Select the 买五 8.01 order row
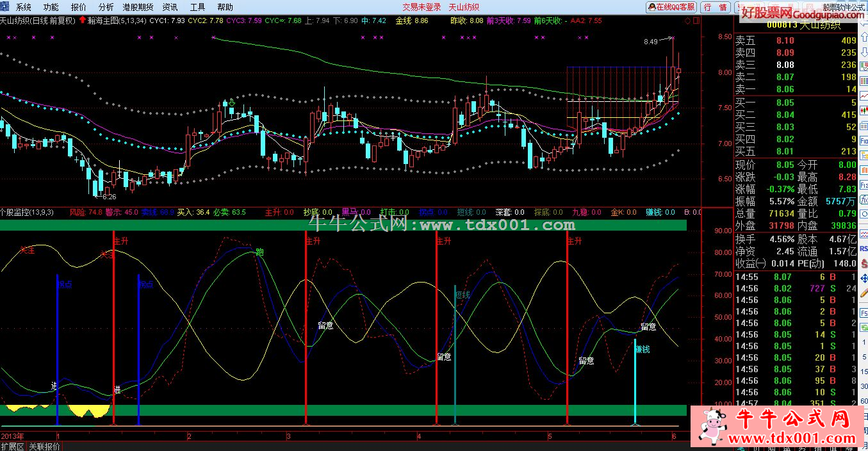Screen dimensions: 868x451 (796, 151)
